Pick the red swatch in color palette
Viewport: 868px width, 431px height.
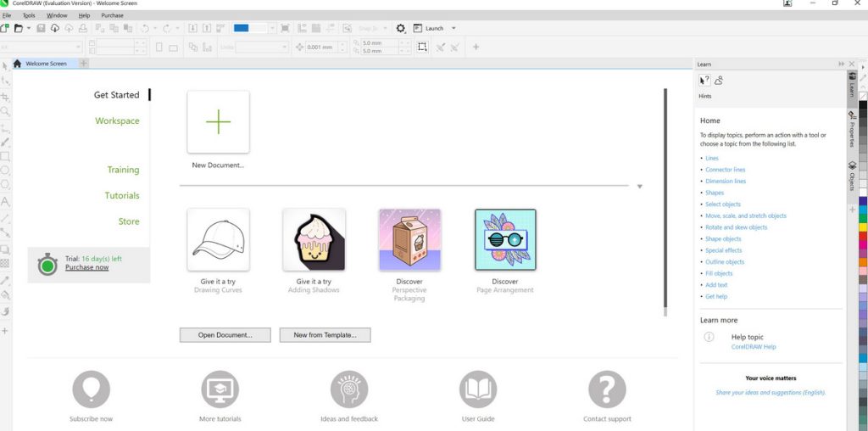863,237
